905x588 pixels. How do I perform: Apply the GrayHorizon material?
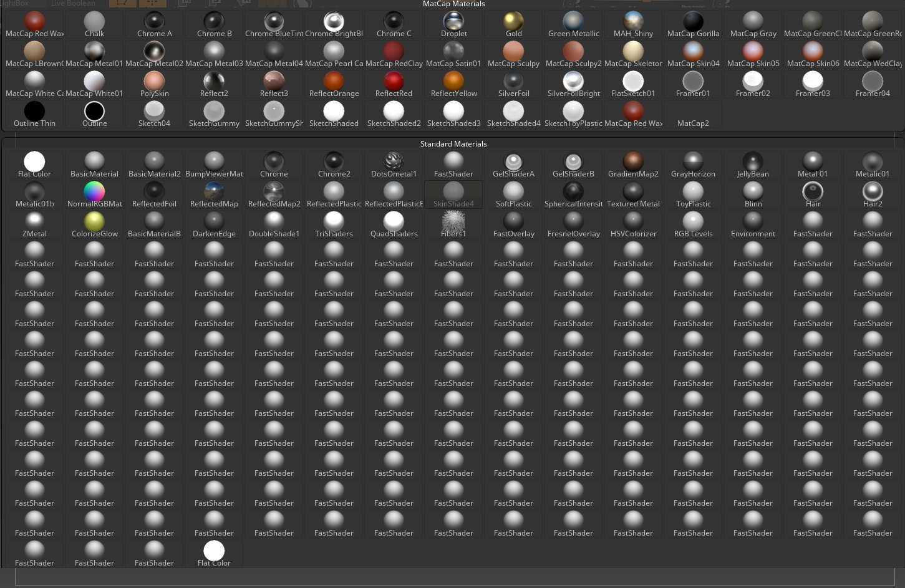click(x=693, y=165)
